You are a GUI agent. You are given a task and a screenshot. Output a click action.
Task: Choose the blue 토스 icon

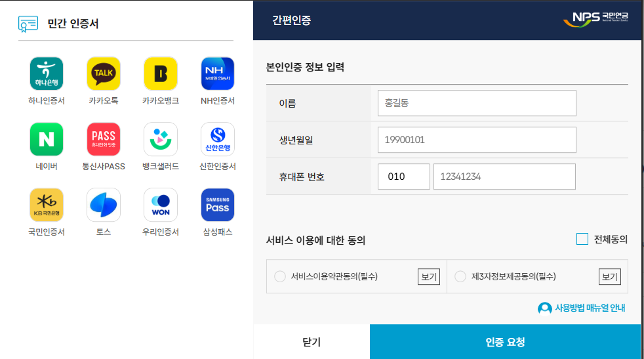coord(104,205)
